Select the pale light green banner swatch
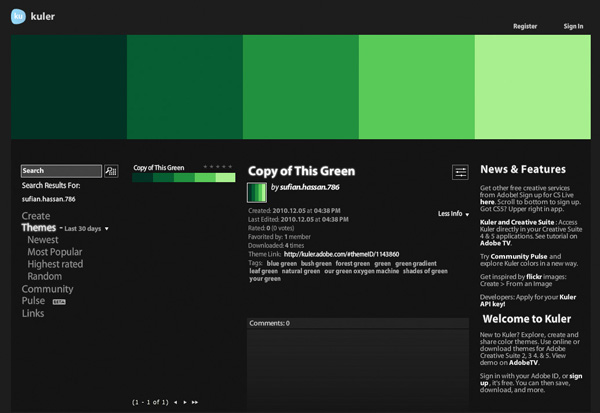 pos(533,87)
